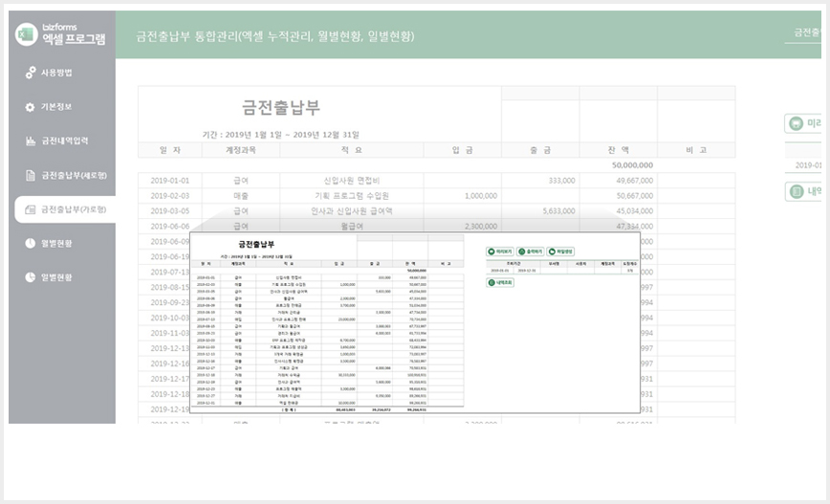This screenshot has height=504, width=830.
Task: Click the 입 금 column header
Action: coord(462,150)
